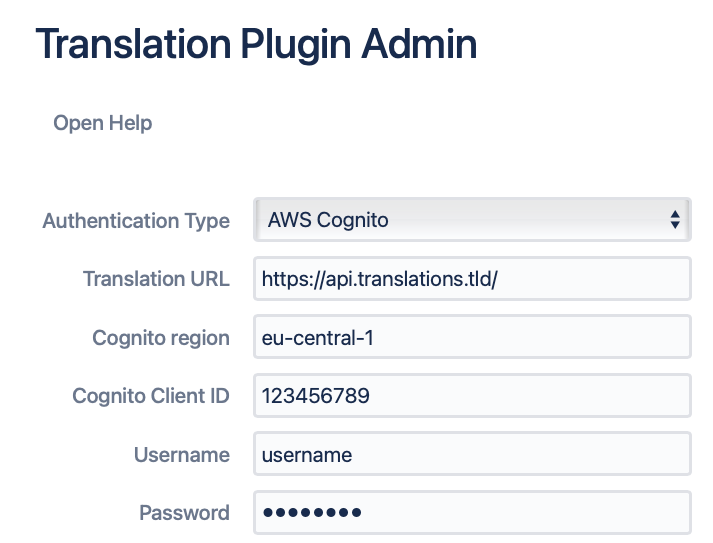This screenshot has width=713, height=543.
Task: Open the Help link
Action: click(x=102, y=123)
